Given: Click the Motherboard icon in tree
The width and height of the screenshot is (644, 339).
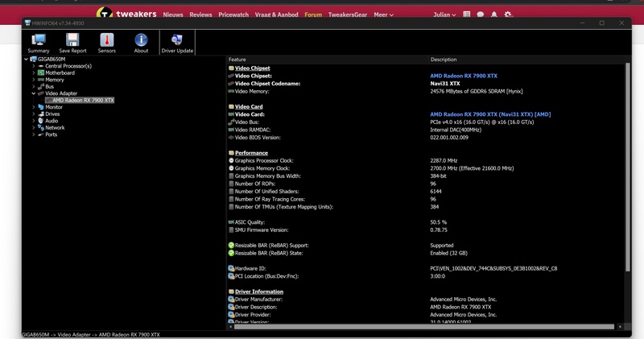Looking at the screenshot, I should (x=41, y=72).
